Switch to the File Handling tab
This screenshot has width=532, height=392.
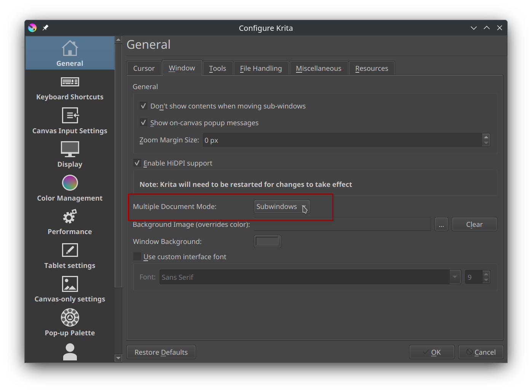(x=261, y=69)
